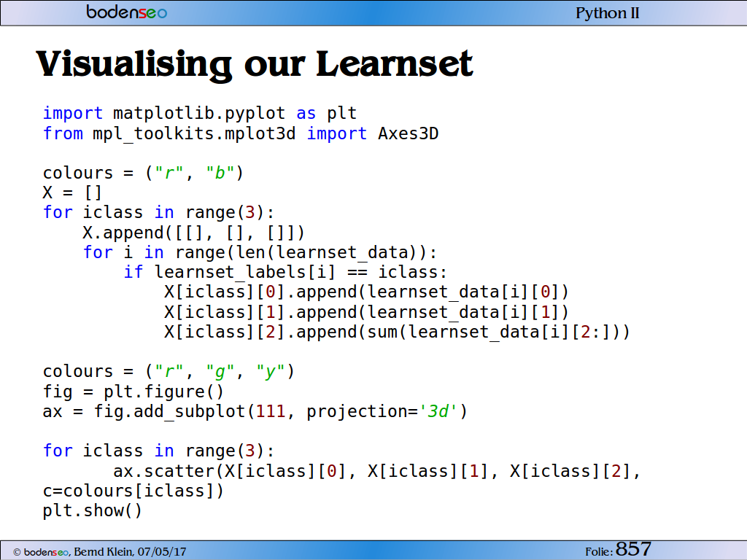This screenshot has width=747, height=560.
Task: Click 'X[iclass][1].append(learnset_data[i][1])' line
Action: (x=366, y=312)
